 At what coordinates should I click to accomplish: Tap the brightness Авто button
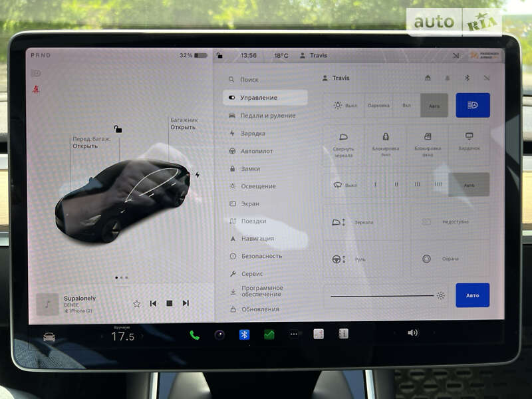[x=472, y=295]
